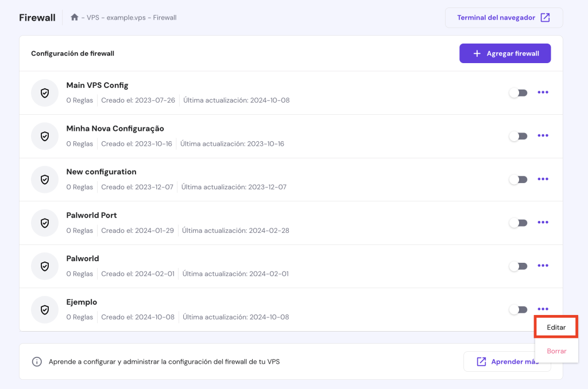The width and height of the screenshot is (588, 389).
Task: Open Terminal del navegador
Action: (504, 18)
